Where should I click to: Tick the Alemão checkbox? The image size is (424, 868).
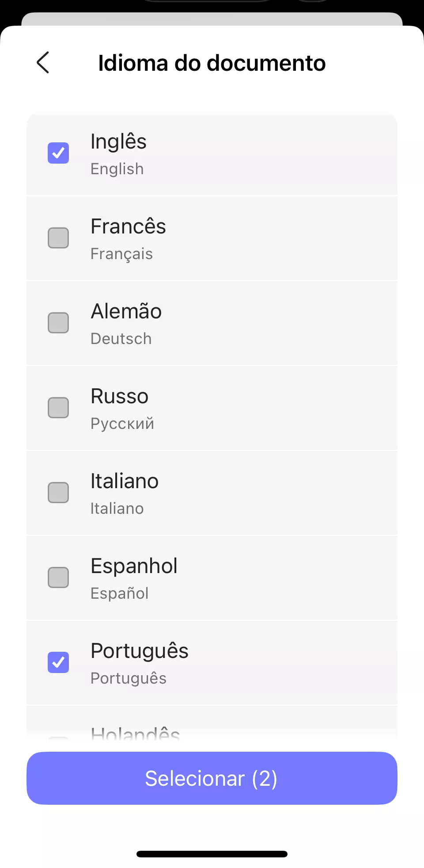pos(58,323)
